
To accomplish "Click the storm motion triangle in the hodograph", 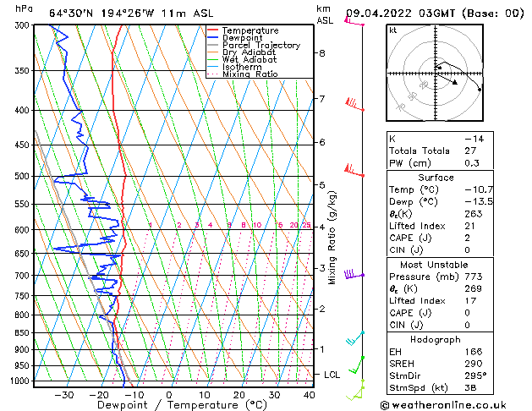I will (x=455, y=82).
